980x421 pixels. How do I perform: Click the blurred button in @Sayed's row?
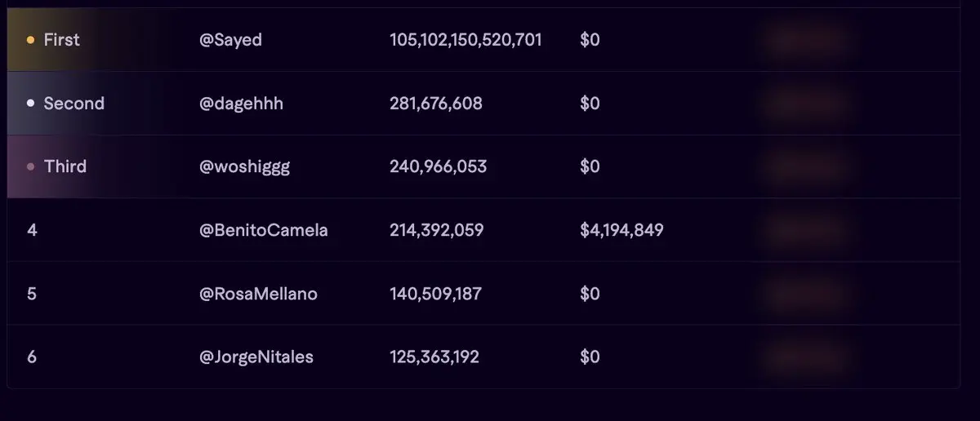tap(808, 39)
